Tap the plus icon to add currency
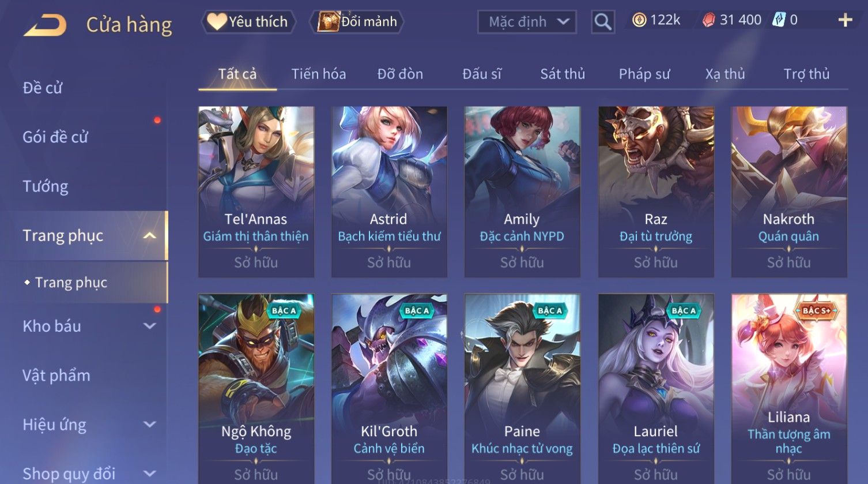 click(845, 21)
